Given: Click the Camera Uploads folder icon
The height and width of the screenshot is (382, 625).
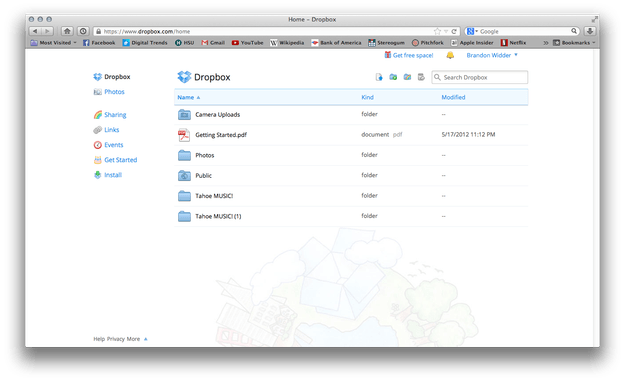Looking at the screenshot, I should click(x=184, y=114).
